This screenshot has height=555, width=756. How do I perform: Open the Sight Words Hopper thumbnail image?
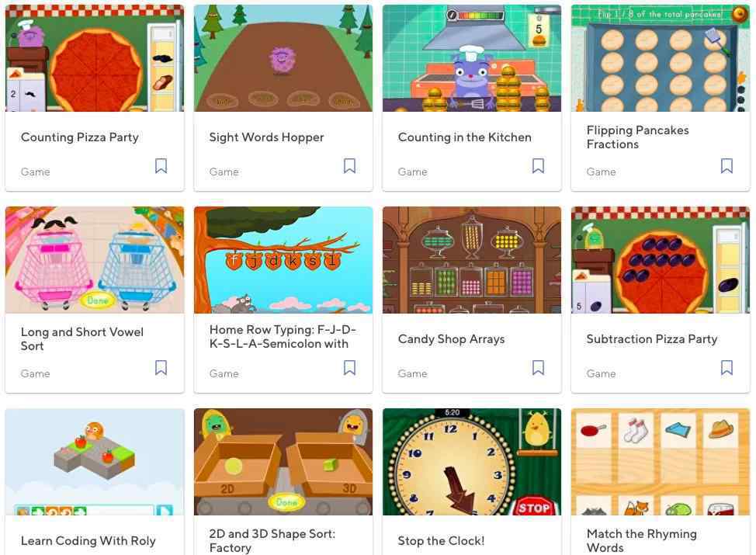tap(283, 58)
